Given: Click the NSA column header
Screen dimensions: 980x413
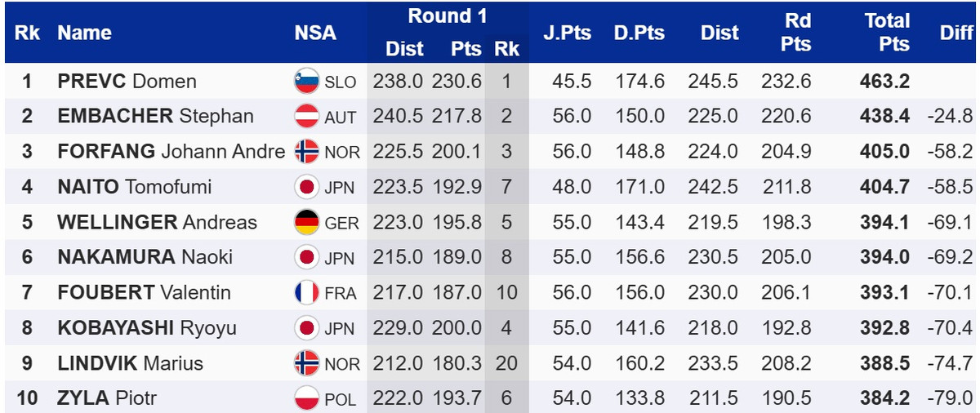Looking at the screenshot, I should pyautogui.click(x=315, y=33).
